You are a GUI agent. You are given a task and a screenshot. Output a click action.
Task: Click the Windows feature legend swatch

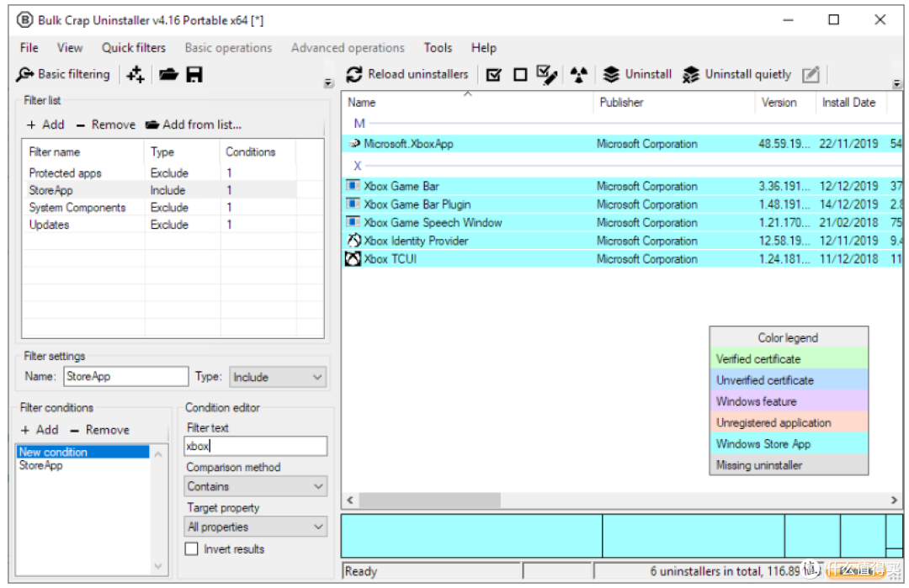(789, 401)
